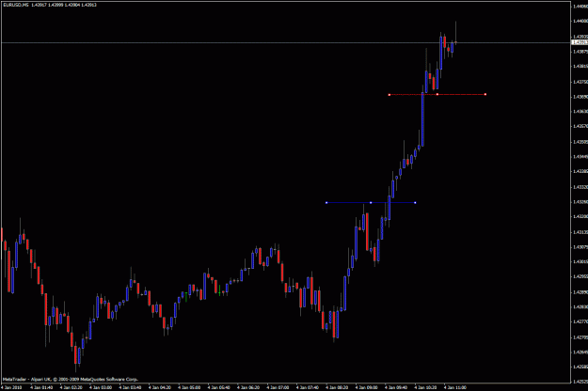588x391 pixels.
Task: Click the '4 Jan 09:00' time label
Action: point(367,387)
